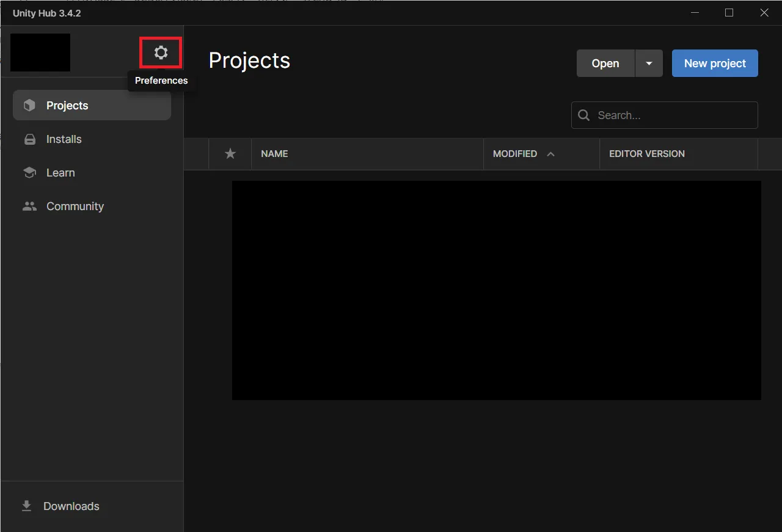Sort projects by the MODIFIED column

point(515,154)
